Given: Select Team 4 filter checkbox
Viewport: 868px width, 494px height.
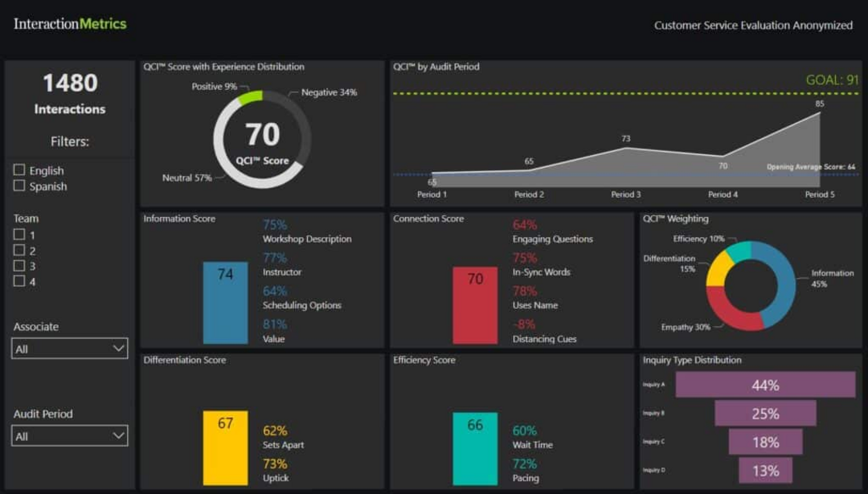Looking at the screenshot, I should pyautogui.click(x=19, y=282).
